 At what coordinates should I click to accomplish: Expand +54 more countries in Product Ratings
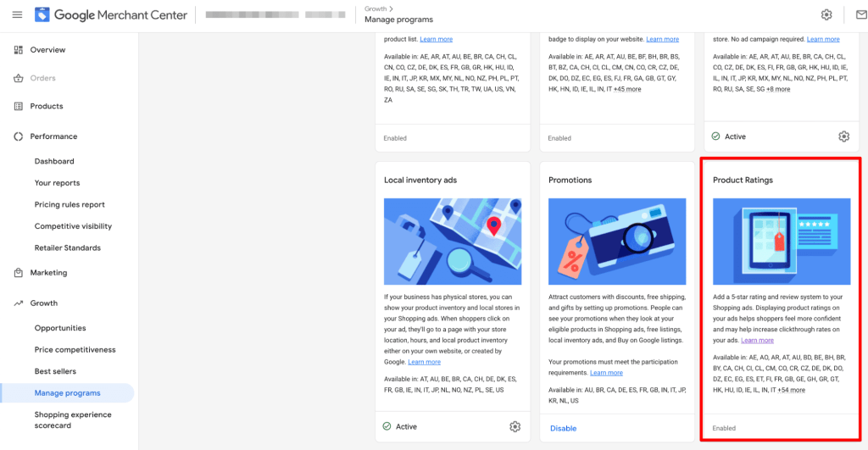[x=791, y=390]
